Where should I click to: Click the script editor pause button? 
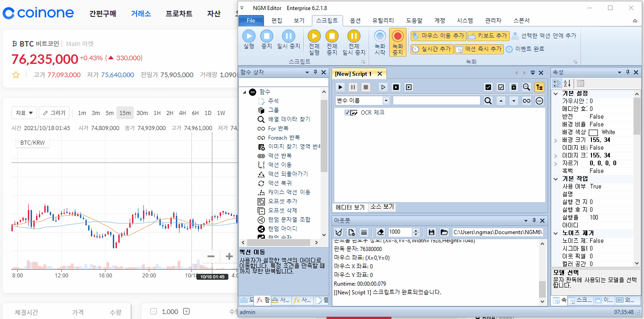[353, 87]
